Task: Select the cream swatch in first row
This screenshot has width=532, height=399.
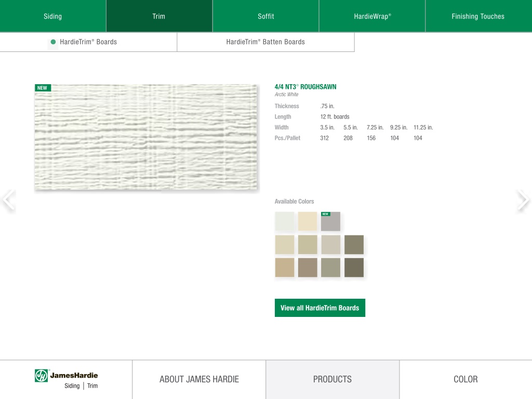Action: pos(308,221)
